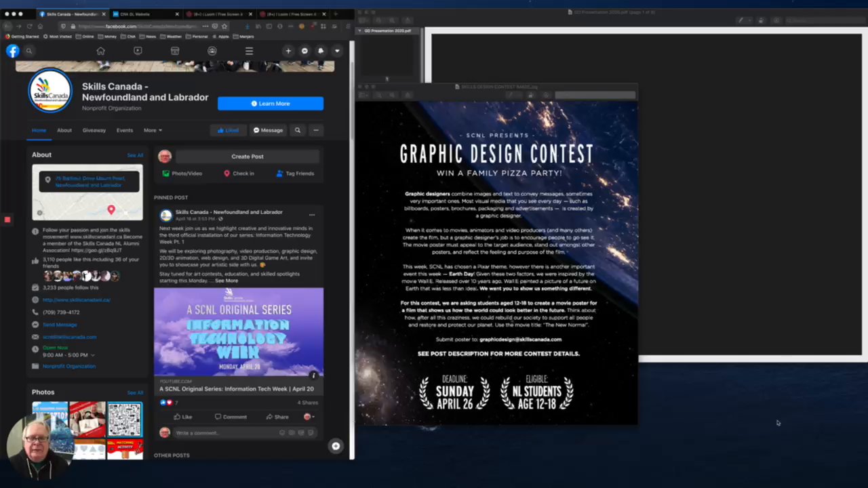Click the Skills Canada profile picture
868x488 pixels.
coord(50,90)
